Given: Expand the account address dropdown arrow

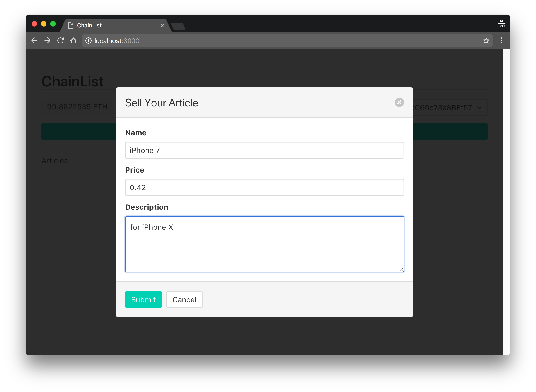Looking at the screenshot, I should [x=479, y=108].
